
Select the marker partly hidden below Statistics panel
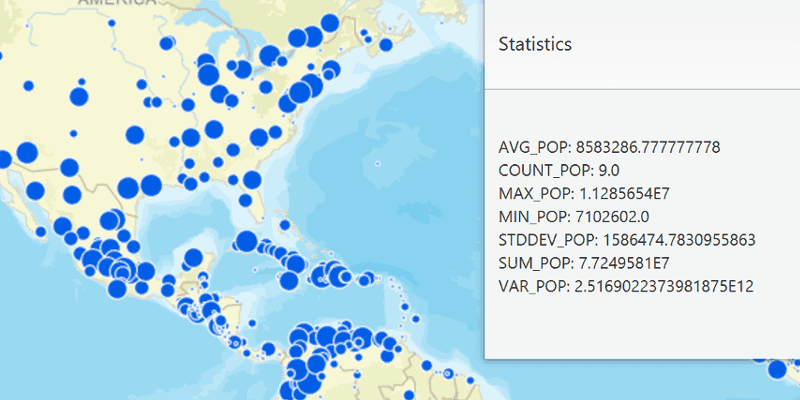coord(777,369)
